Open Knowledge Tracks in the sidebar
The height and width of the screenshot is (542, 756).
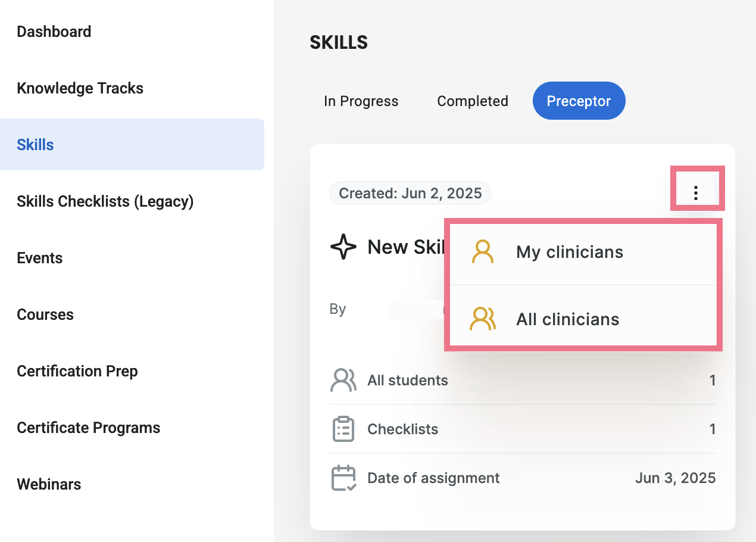(x=80, y=88)
